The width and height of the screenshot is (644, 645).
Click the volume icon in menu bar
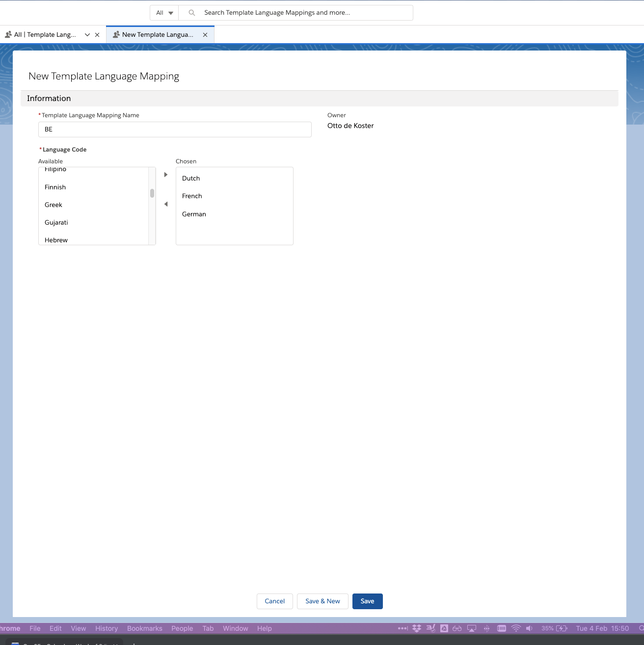529,628
